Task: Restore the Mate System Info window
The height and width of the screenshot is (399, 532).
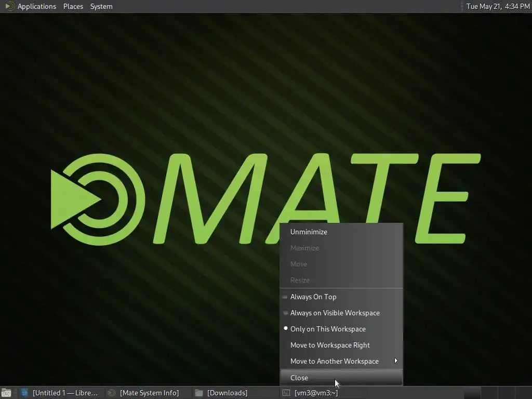Action: tap(149, 393)
